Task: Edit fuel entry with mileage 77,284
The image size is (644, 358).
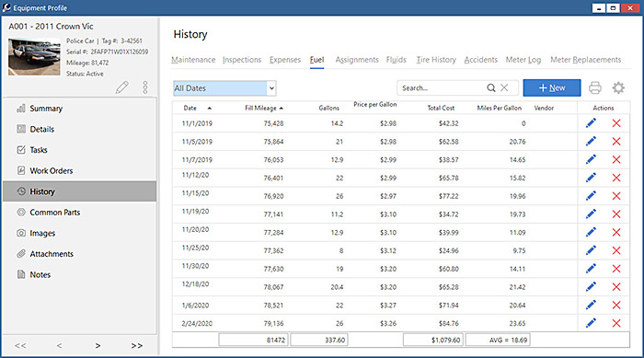Action: (x=591, y=232)
